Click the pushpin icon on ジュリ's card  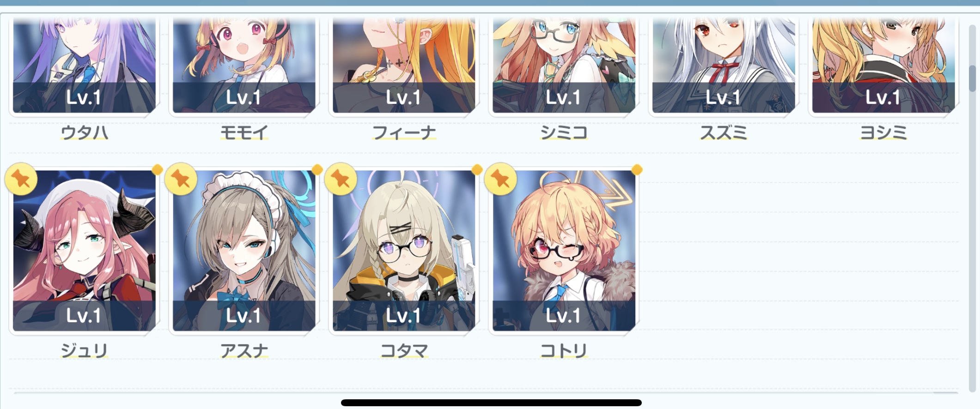[x=21, y=179]
